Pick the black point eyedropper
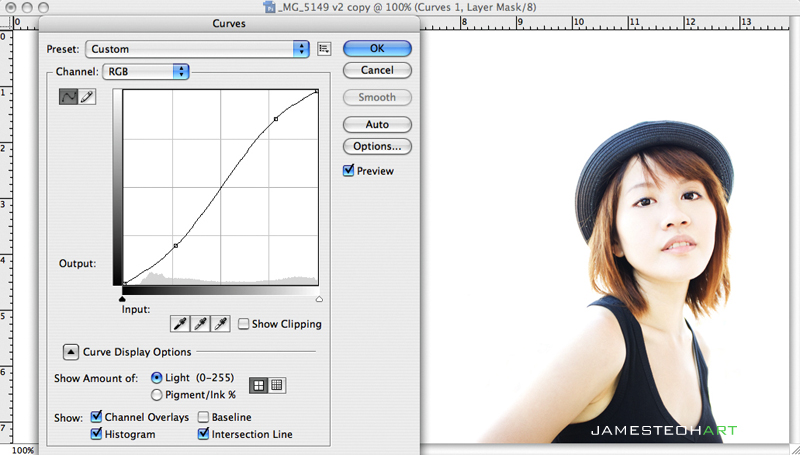The image size is (800, 455). tap(180, 323)
